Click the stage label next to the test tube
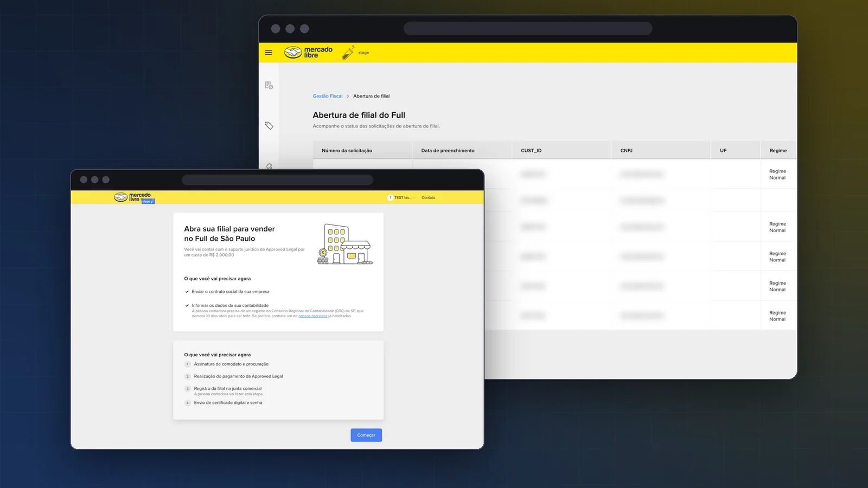This screenshot has height=488, width=868. (363, 53)
